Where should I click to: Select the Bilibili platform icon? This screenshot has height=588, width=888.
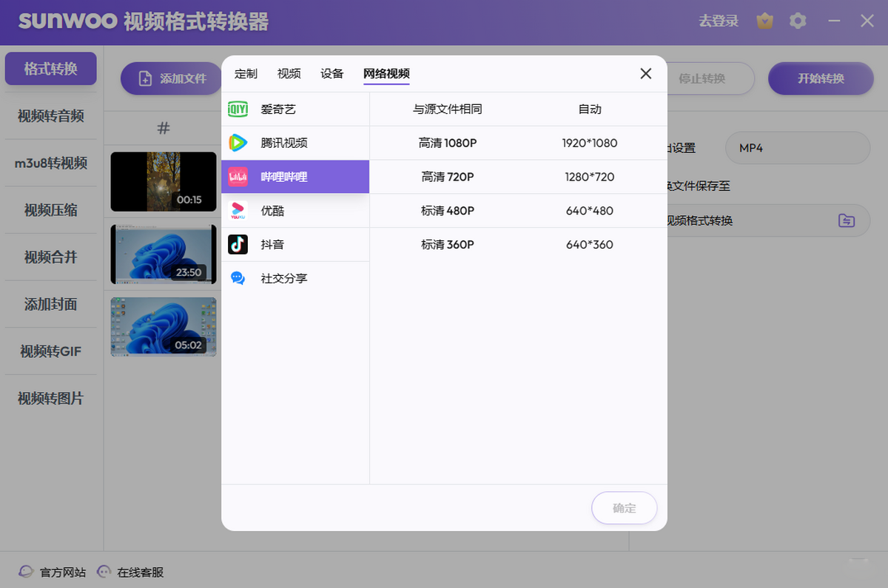[237, 176]
